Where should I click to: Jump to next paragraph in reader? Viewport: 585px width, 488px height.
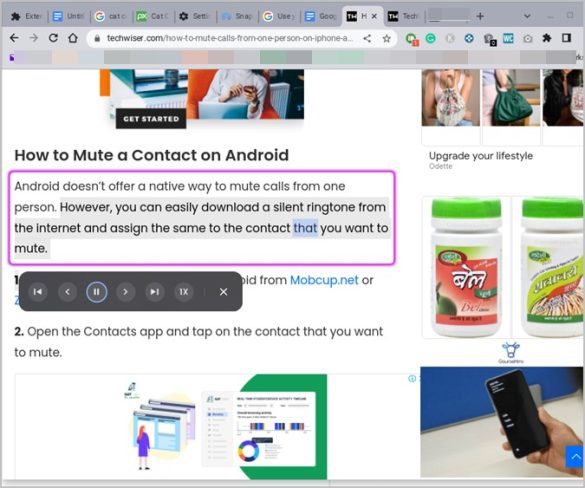tap(155, 292)
